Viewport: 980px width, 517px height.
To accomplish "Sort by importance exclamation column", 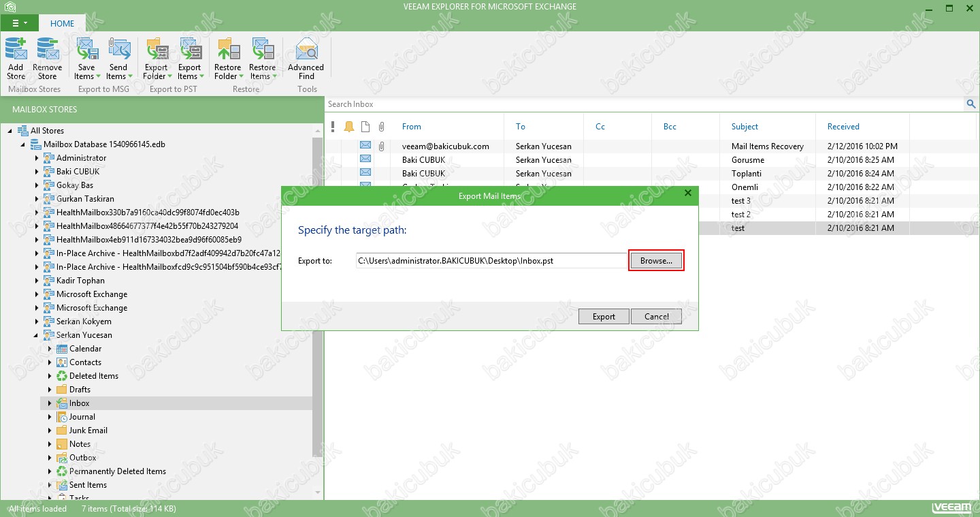I will 333,127.
